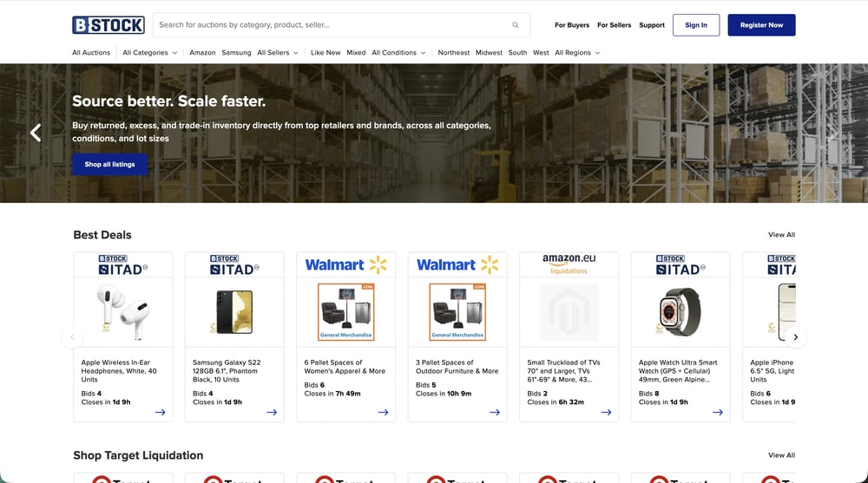Click the Walmart logo on the Outdoor Furniture card
Screen dimensions: 868x483
tap(457, 265)
